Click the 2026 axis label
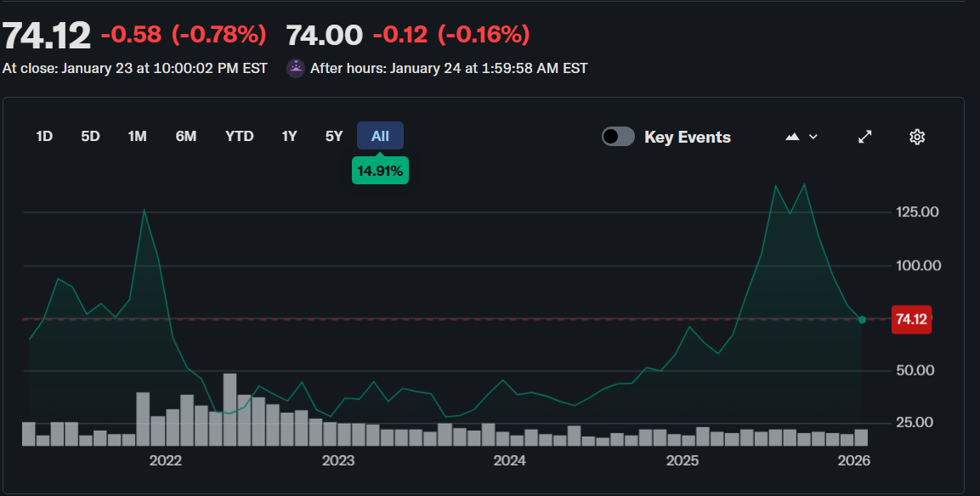The width and height of the screenshot is (980, 496). [x=853, y=460]
